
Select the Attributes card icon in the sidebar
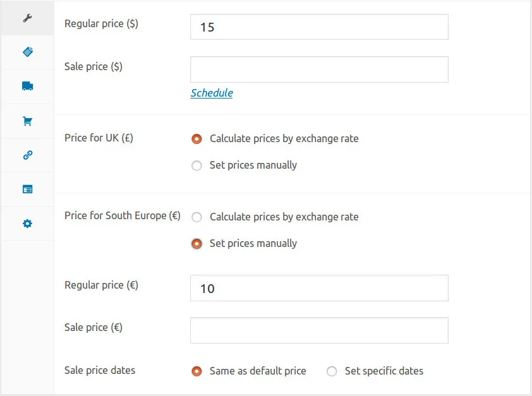click(27, 188)
